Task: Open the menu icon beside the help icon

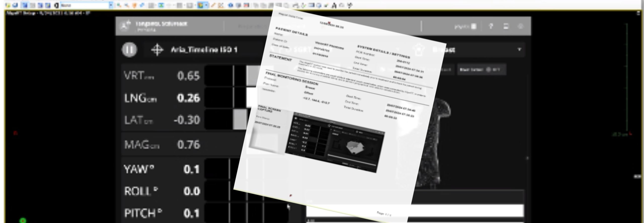Action: pyautogui.click(x=506, y=26)
